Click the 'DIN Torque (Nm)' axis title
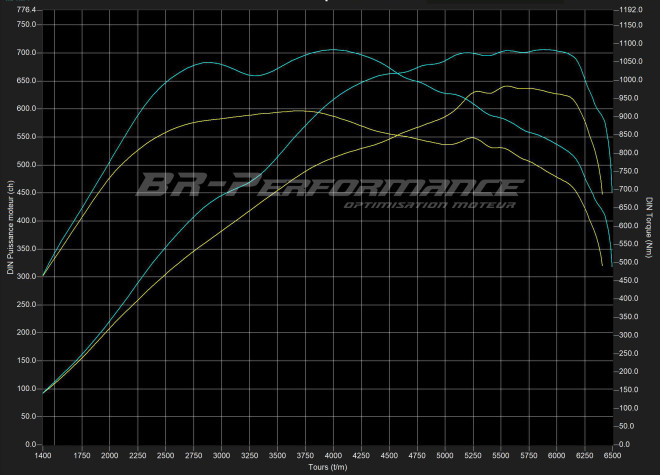Image resolution: width=660 pixels, height=475 pixels. point(651,227)
